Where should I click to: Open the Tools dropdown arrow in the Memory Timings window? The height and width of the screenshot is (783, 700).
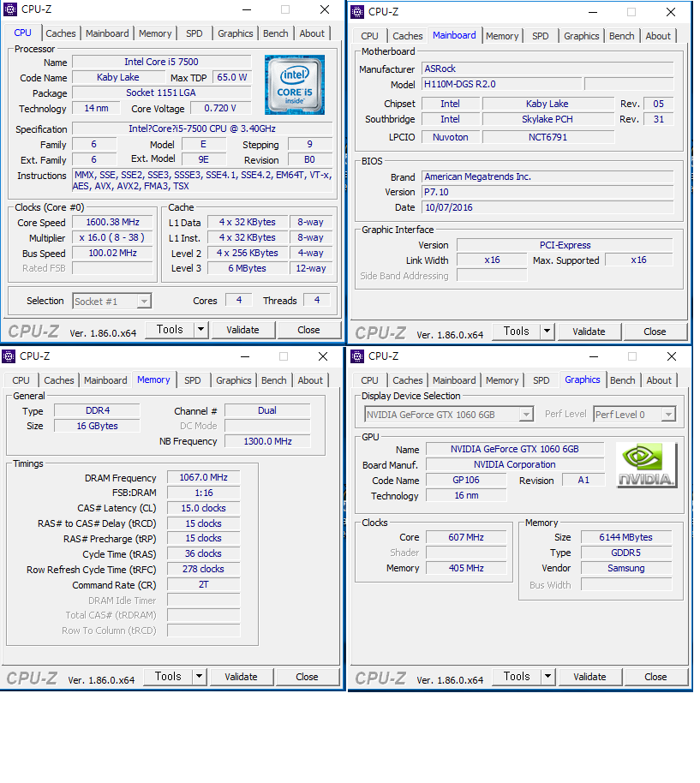tap(200, 677)
